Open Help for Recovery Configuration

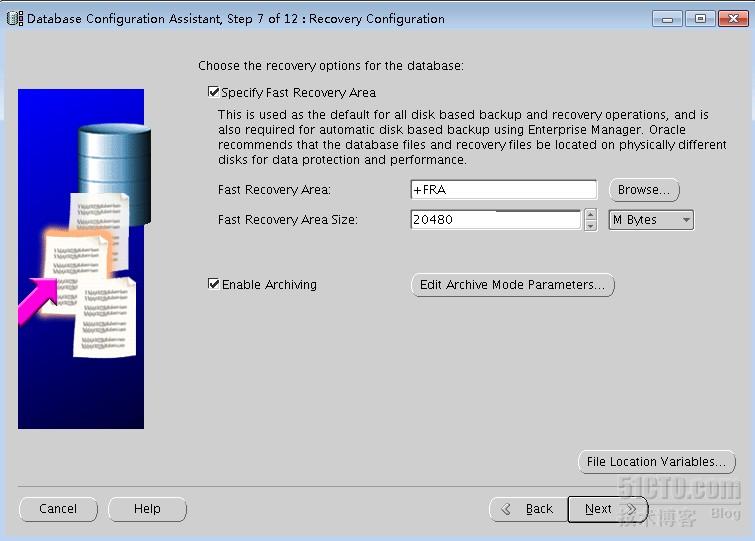tap(147, 509)
